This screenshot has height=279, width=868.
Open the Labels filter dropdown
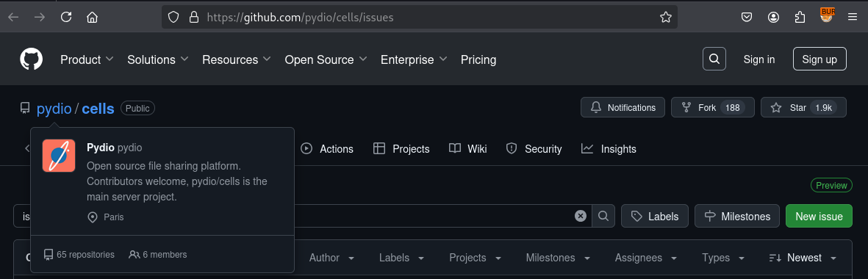pyautogui.click(x=401, y=258)
